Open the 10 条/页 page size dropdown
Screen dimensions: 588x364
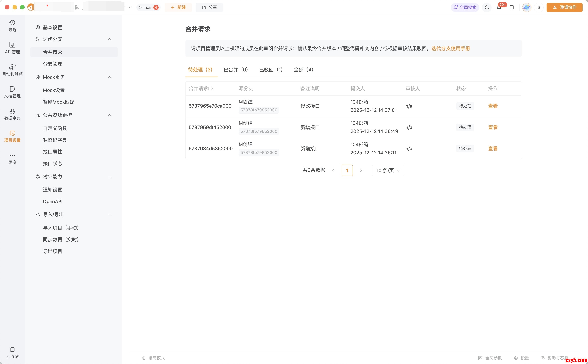click(x=388, y=170)
